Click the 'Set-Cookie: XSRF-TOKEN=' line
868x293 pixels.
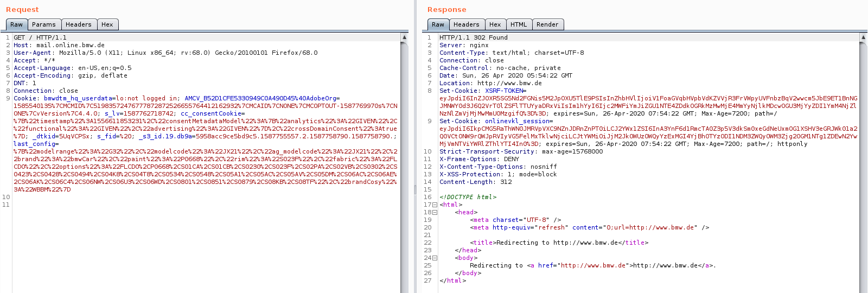[483, 91]
